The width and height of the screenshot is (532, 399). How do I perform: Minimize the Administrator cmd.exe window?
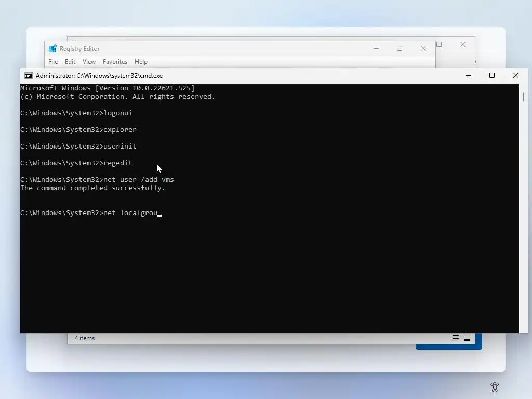pyautogui.click(x=469, y=76)
